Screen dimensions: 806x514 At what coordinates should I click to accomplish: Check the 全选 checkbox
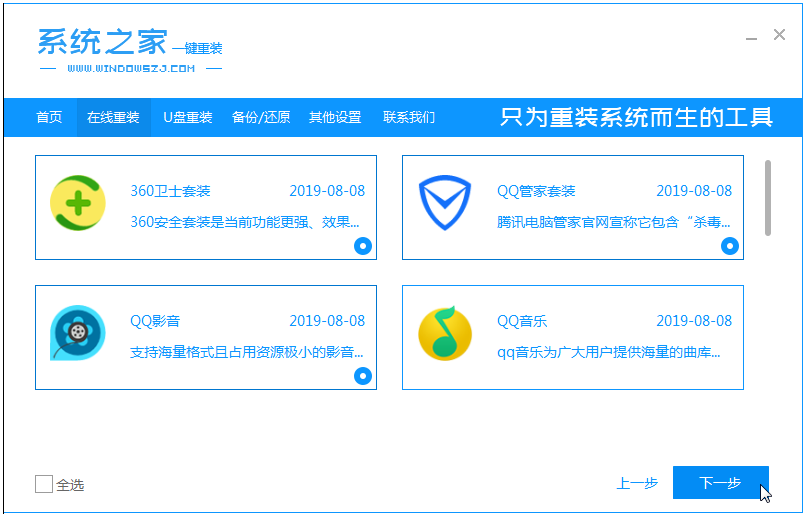44,484
